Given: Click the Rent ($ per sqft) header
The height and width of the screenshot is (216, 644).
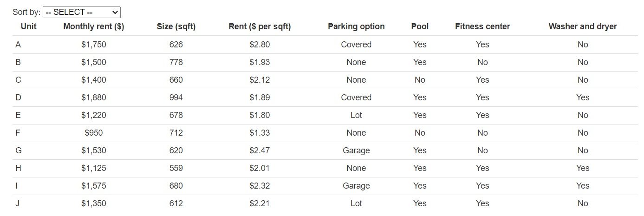Looking at the screenshot, I should [x=260, y=26].
